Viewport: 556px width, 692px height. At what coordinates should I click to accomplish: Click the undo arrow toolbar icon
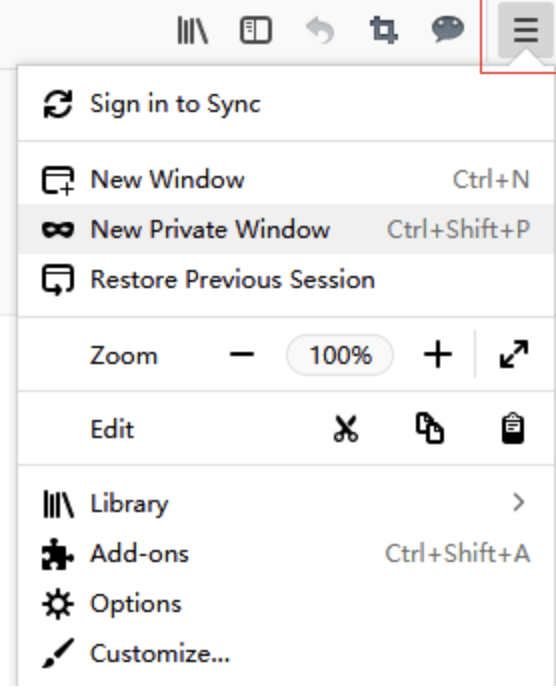[x=320, y=30]
